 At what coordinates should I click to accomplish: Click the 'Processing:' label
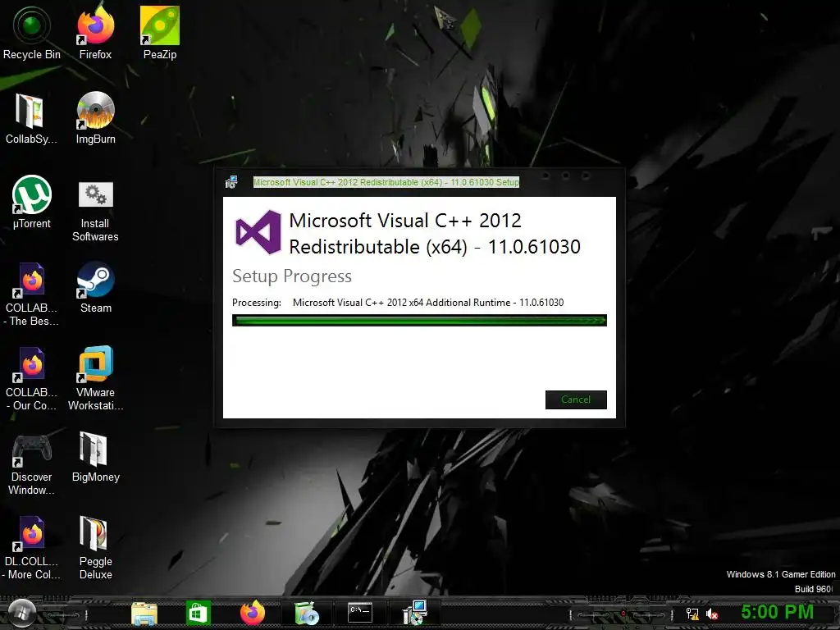pyautogui.click(x=257, y=303)
